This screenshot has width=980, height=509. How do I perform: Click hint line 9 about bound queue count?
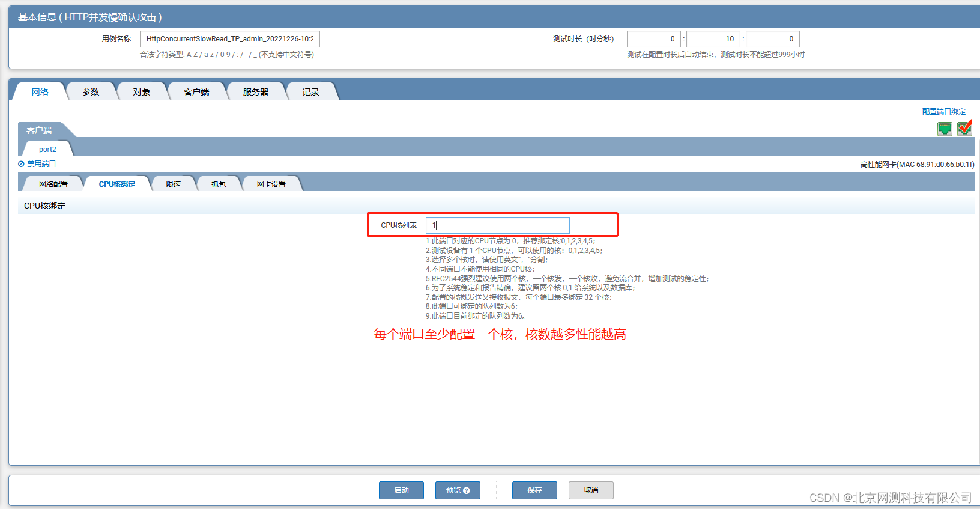pyautogui.click(x=476, y=316)
